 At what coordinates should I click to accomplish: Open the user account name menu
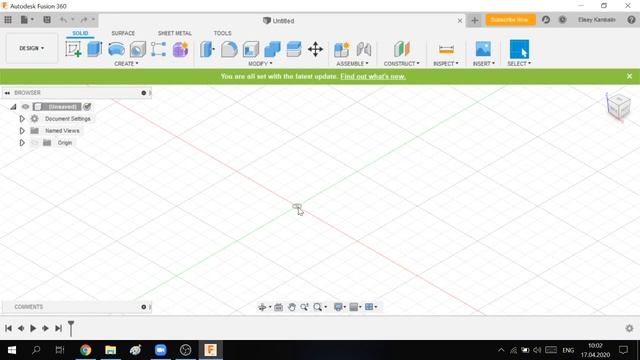pos(596,20)
